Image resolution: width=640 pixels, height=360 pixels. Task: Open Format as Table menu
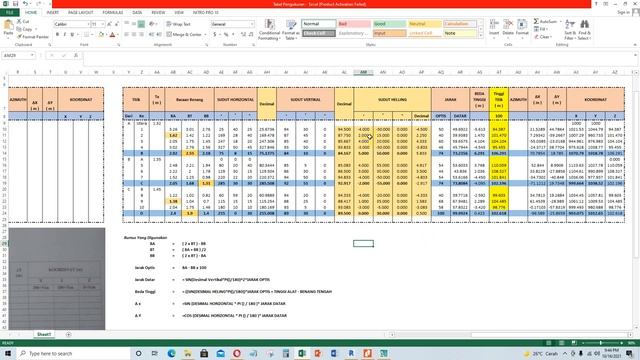point(291,29)
